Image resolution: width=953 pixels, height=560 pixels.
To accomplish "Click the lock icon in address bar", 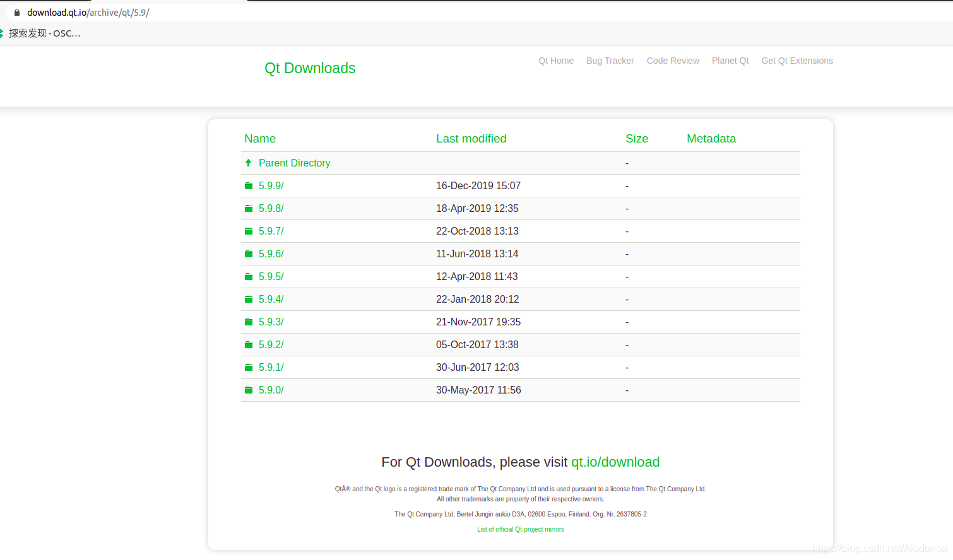I will click(17, 12).
